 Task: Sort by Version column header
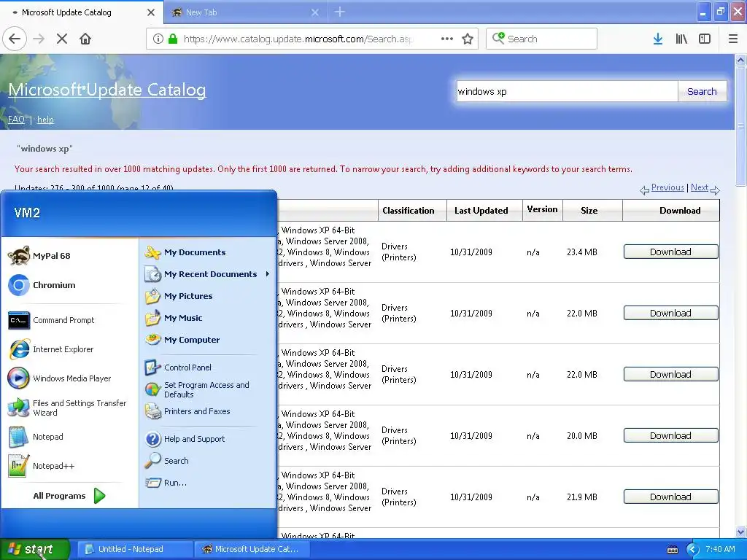(x=542, y=209)
